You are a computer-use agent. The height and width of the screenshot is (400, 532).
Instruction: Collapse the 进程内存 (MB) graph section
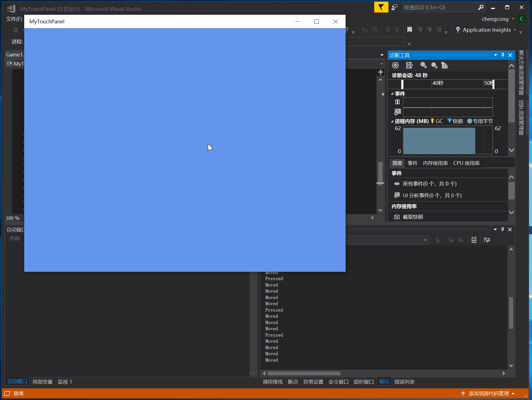[x=392, y=121]
